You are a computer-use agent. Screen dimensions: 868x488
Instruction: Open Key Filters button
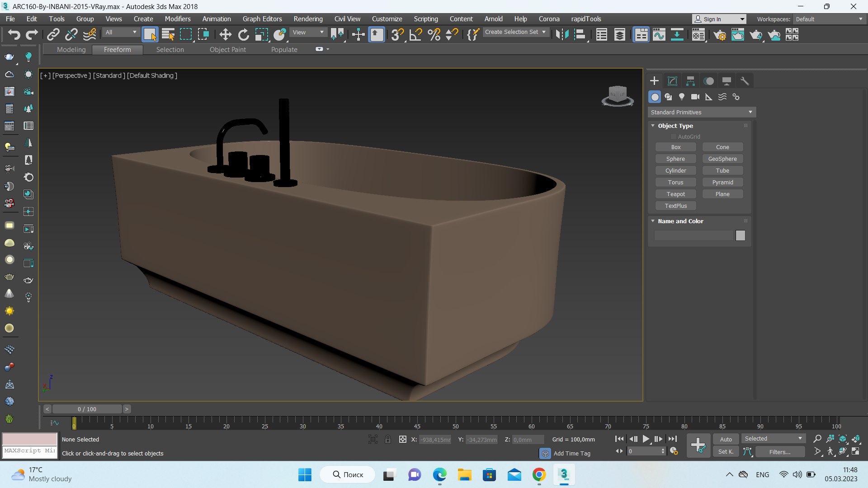[x=780, y=452]
